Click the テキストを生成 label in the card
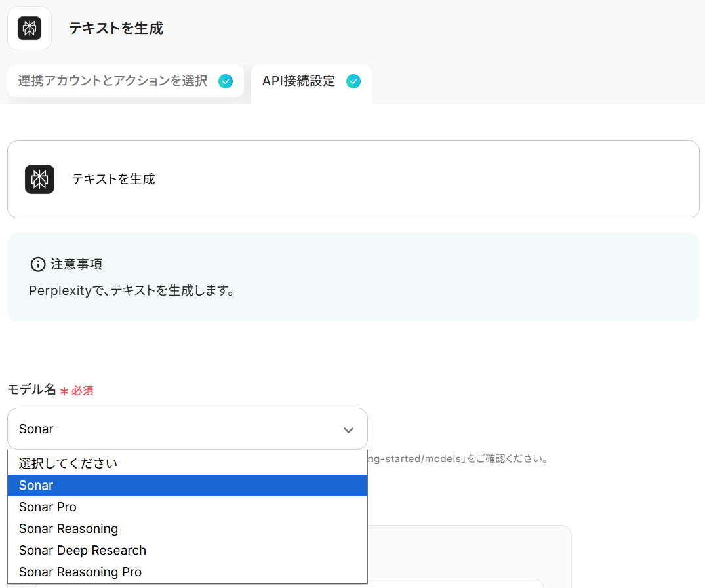The height and width of the screenshot is (588, 705). [113, 179]
